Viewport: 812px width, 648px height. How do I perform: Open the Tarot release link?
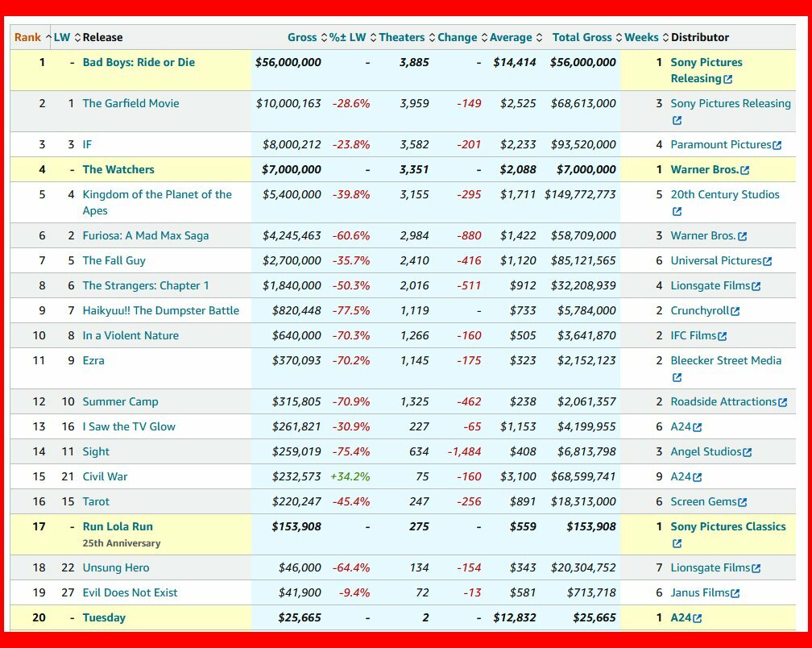96,501
